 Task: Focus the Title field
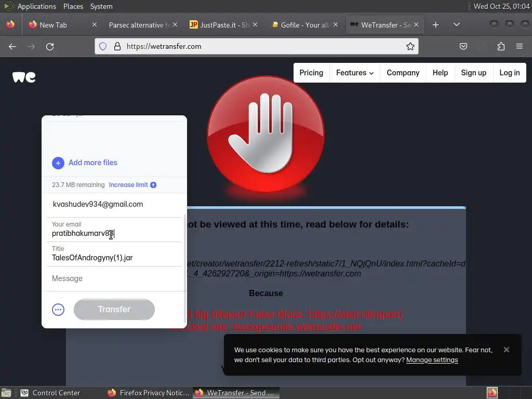[115, 254]
